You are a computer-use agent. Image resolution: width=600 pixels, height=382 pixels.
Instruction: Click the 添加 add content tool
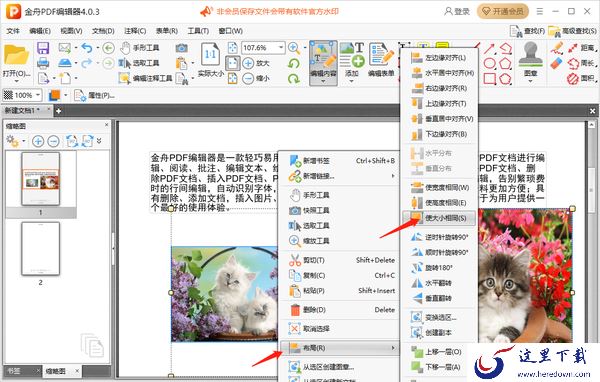352,61
